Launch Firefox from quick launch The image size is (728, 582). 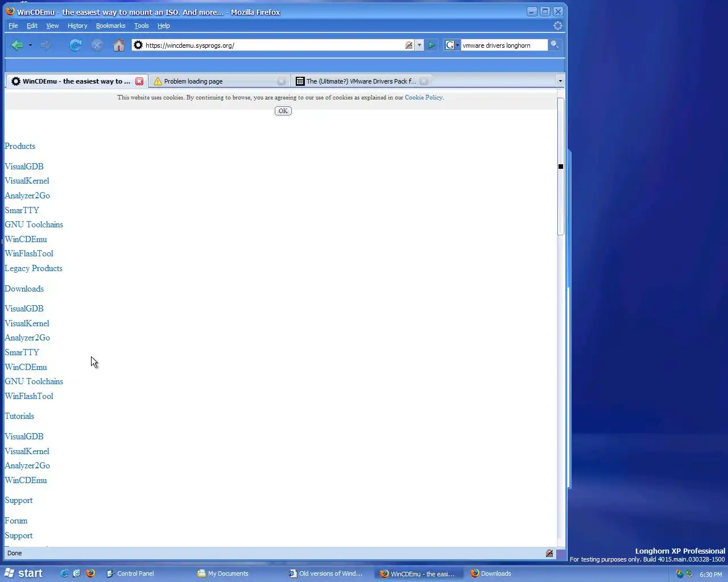point(90,573)
